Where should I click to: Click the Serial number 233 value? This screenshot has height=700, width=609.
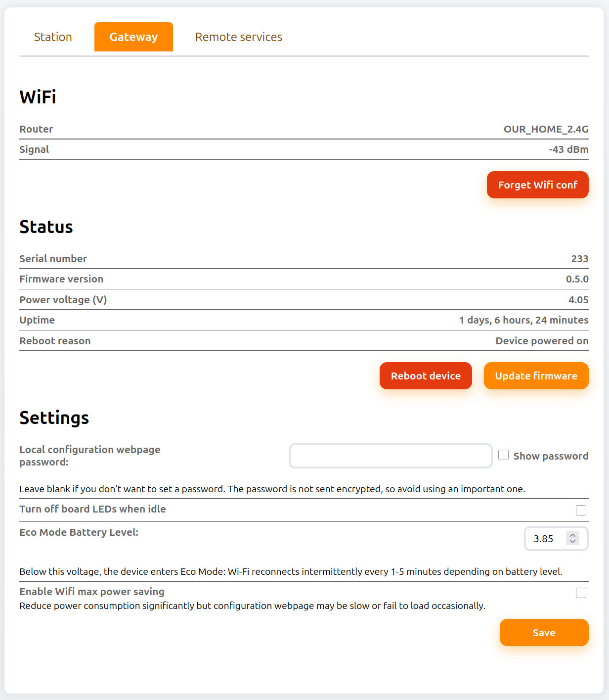pyautogui.click(x=579, y=259)
